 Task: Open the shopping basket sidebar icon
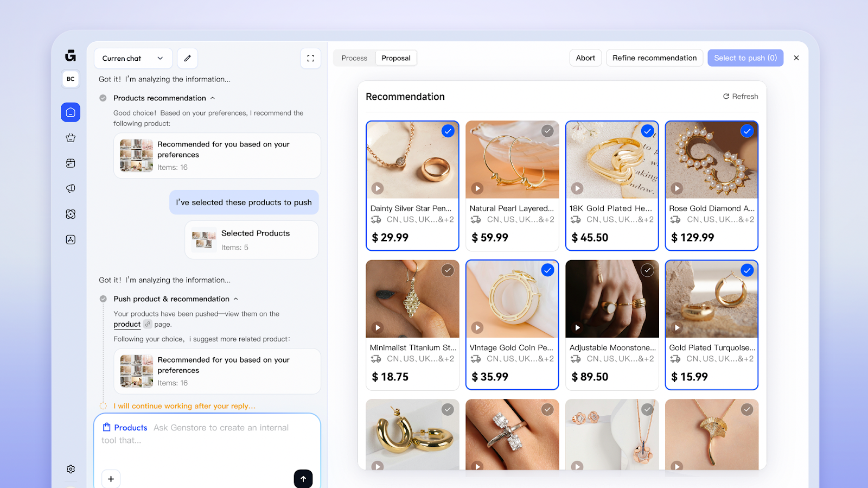(x=71, y=138)
